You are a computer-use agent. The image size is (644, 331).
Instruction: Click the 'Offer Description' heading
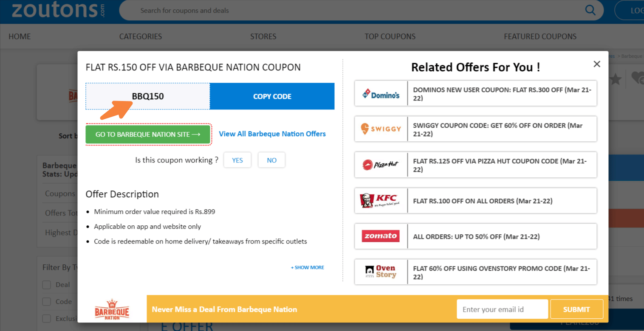(x=122, y=194)
